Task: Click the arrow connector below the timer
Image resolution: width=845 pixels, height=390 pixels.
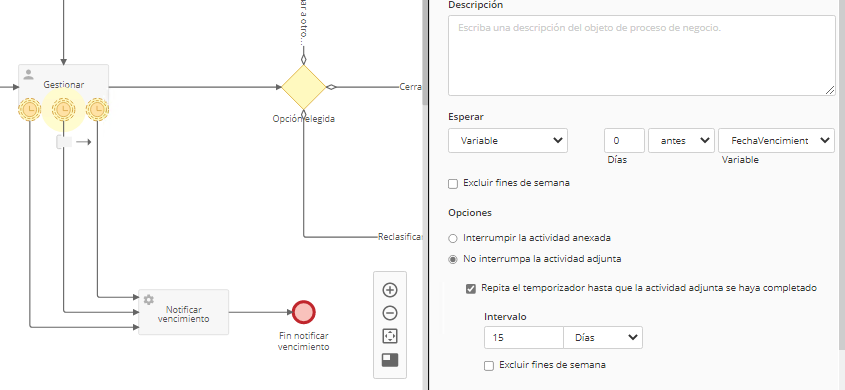Action: tap(84, 142)
